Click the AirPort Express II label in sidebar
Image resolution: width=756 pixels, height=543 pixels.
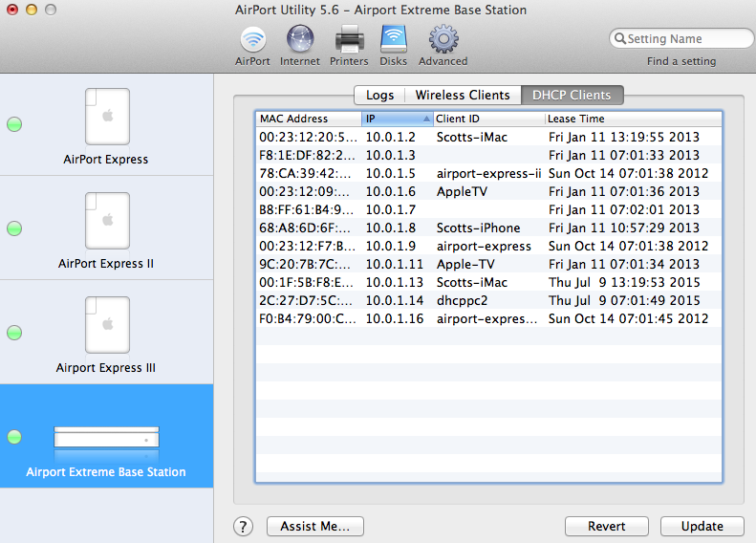click(106, 264)
